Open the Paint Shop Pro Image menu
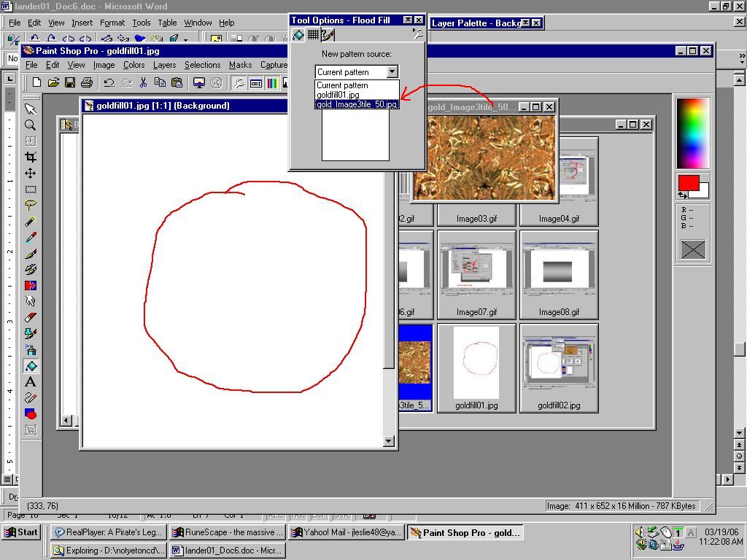 click(x=104, y=65)
